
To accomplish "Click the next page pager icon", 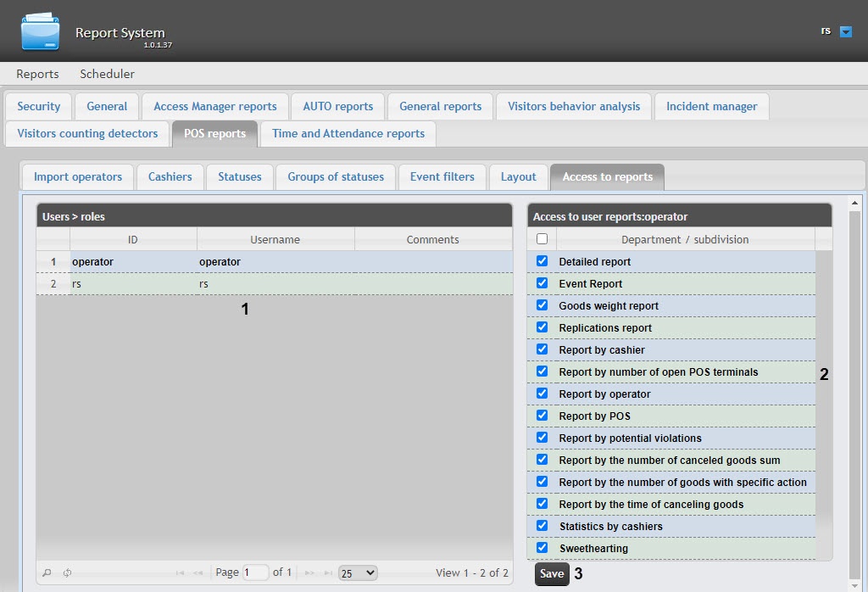I will tap(309, 573).
